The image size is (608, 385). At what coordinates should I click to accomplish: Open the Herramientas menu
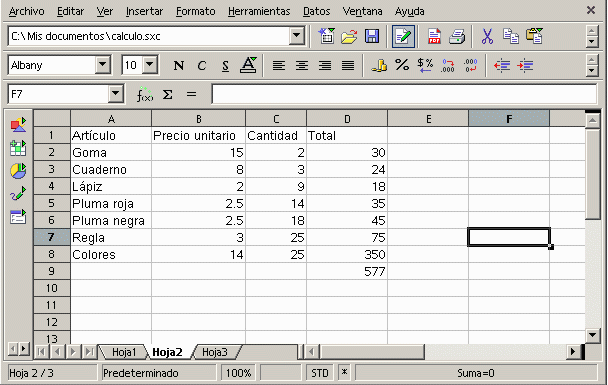click(x=259, y=11)
